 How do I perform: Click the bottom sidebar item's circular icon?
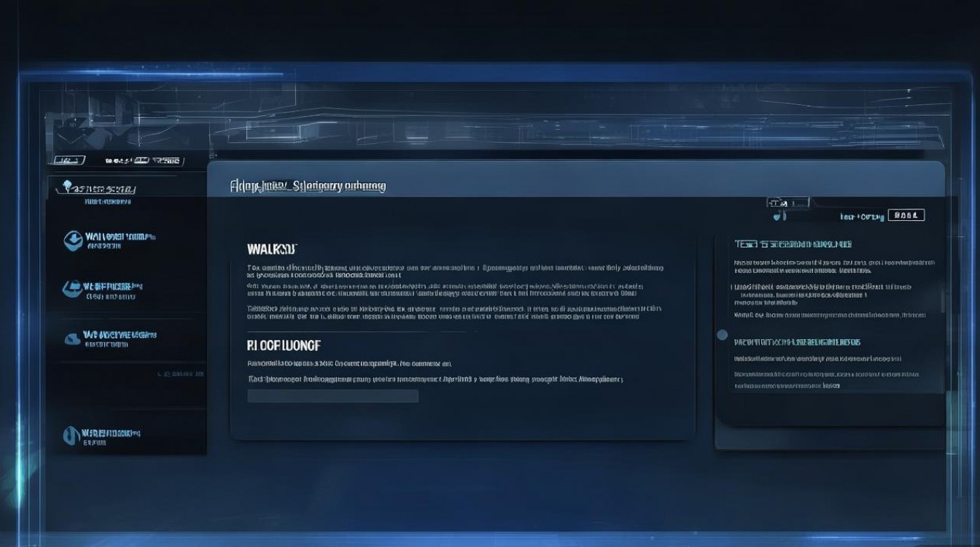coord(71,435)
